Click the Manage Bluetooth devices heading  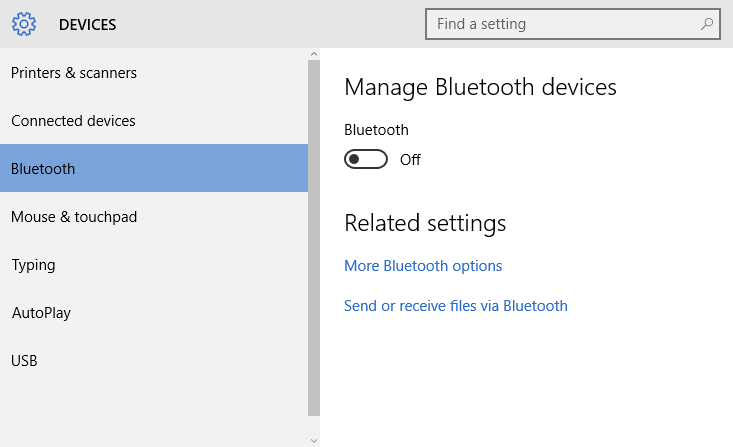pyautogui.click(x=480, y=87)
